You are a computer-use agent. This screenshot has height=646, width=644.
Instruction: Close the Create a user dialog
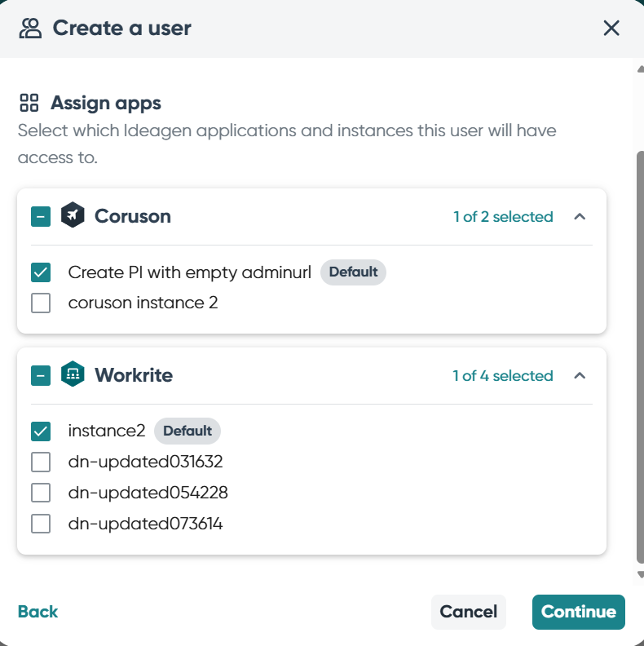click(611, 29)
